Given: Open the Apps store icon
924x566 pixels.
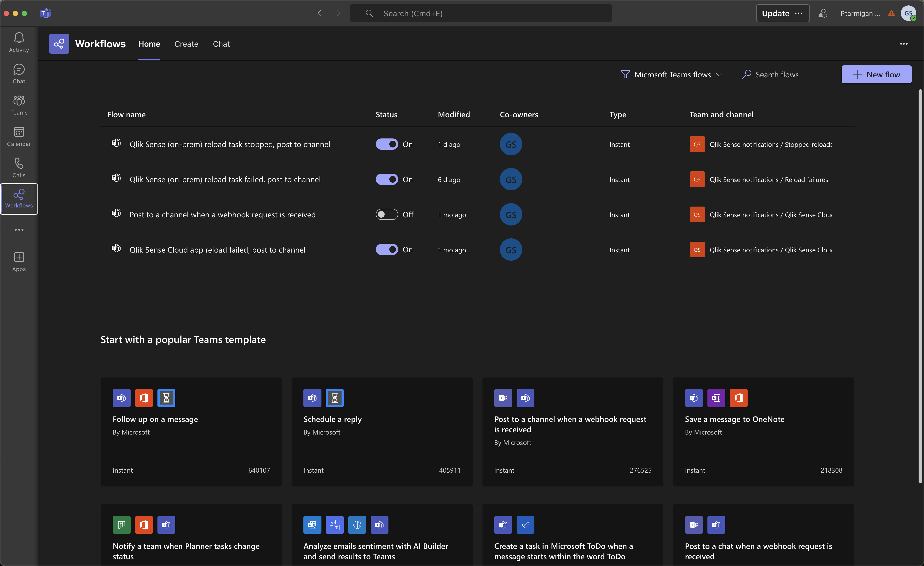Looking at the screenshot, I should coord(19,262).
